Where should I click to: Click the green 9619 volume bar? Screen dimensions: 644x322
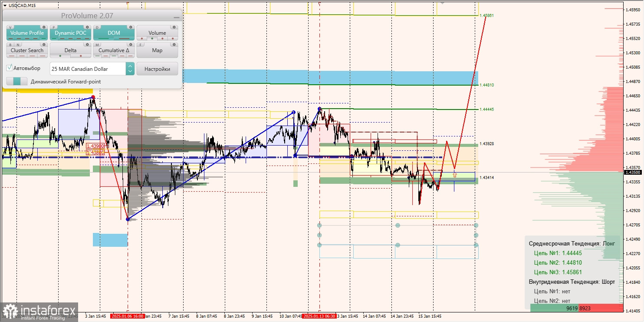point(555,308)
